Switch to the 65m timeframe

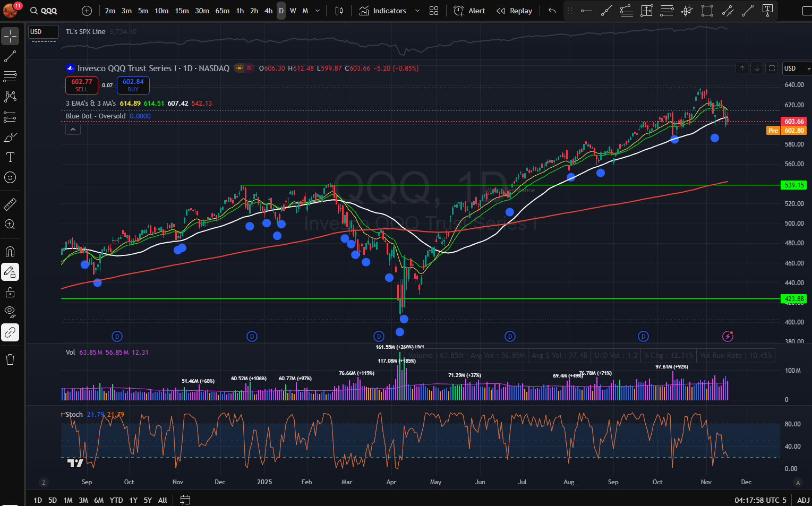tap(223, 11)
